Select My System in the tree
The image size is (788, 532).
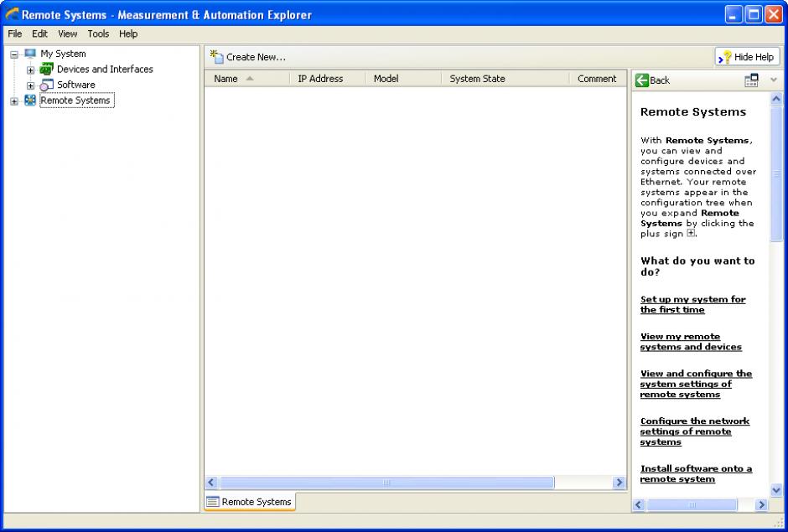tap(64, 54)
